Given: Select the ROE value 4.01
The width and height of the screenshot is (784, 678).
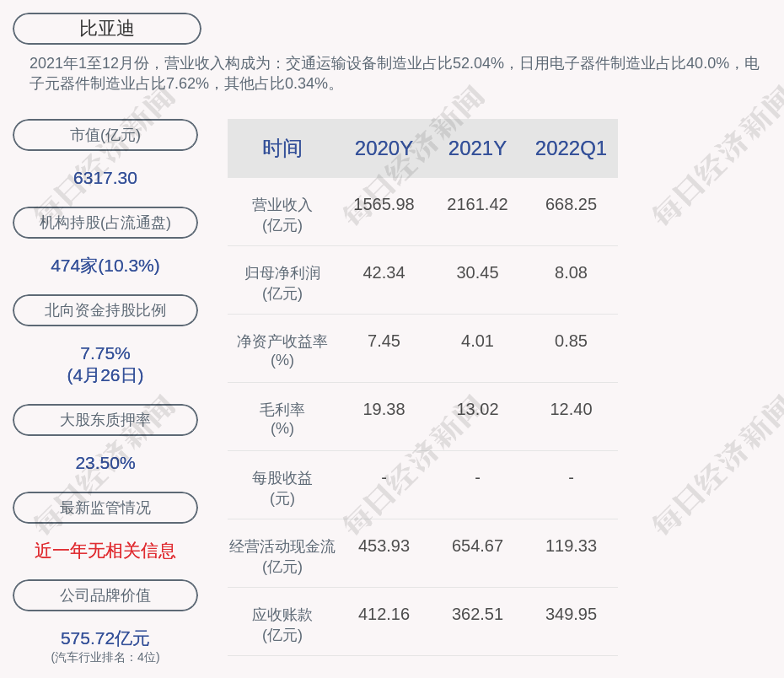Looking at the screenshot, I should pos(477,341).
